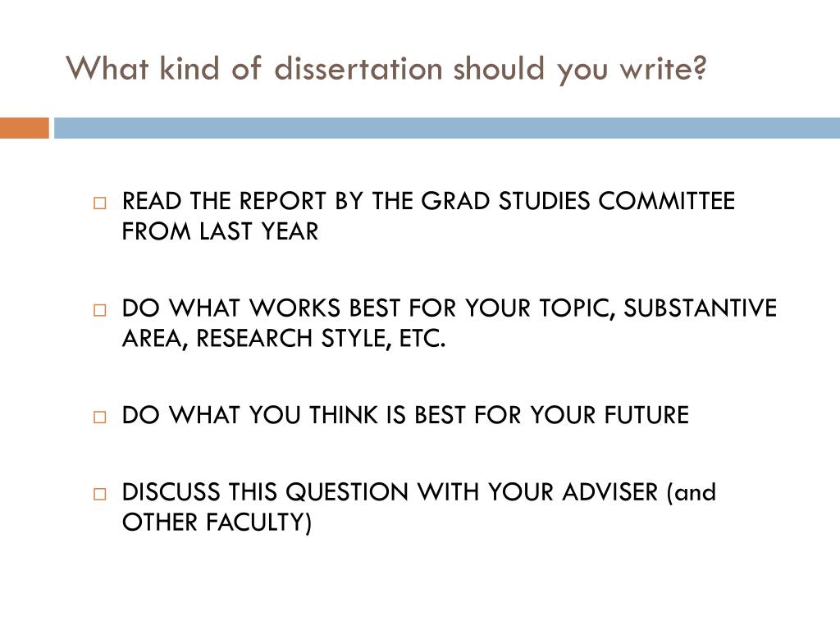Click the word ADVISER in last bullet
This screenshot has height=630, width=840.
[x=610, y=492]
